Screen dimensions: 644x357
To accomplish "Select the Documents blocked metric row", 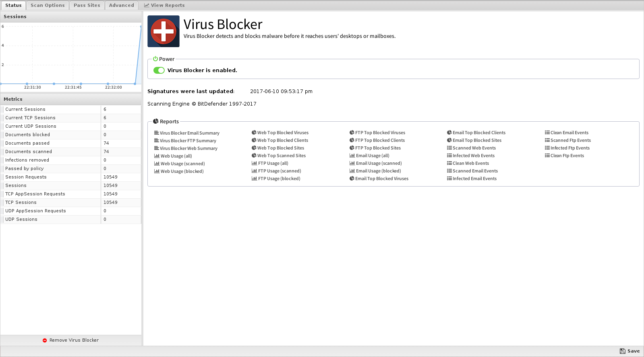I will tap(71, 135).
